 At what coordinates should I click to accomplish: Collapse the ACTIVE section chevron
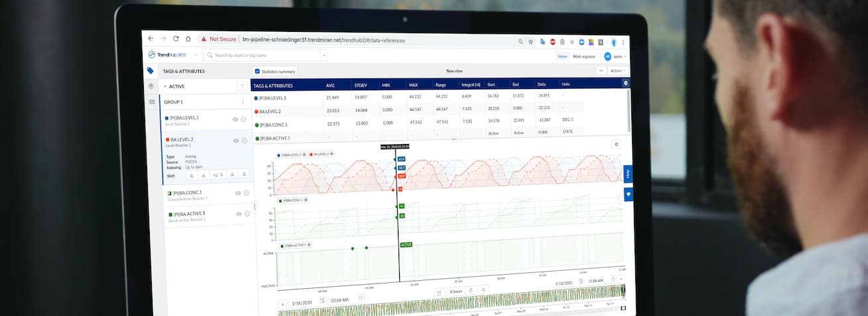coord(165,86)
